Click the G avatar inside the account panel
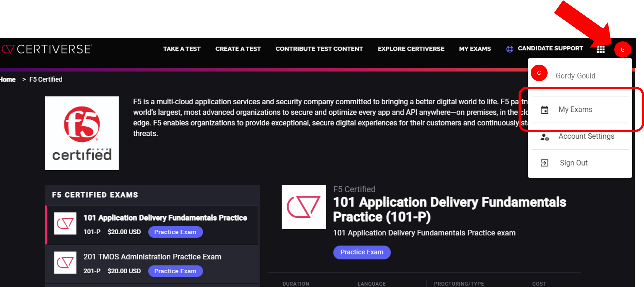Image resolution: width=644 pixels, height=287 pixels. (x=539, y=73)
